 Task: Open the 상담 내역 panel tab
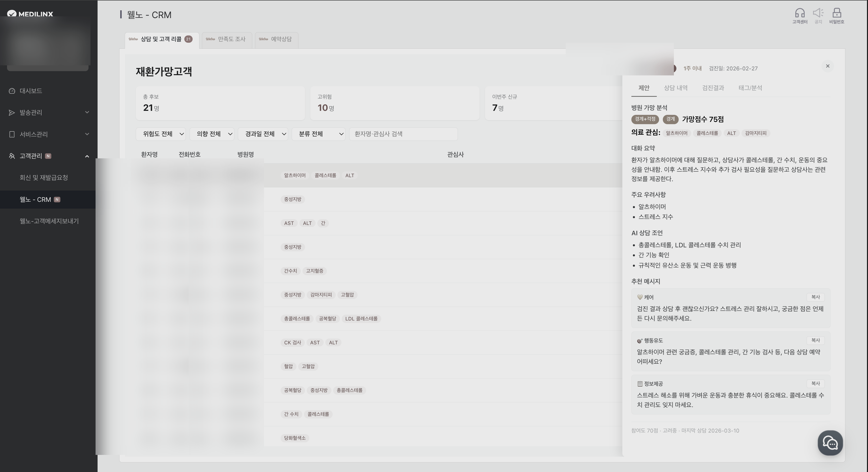pos(676,88)
